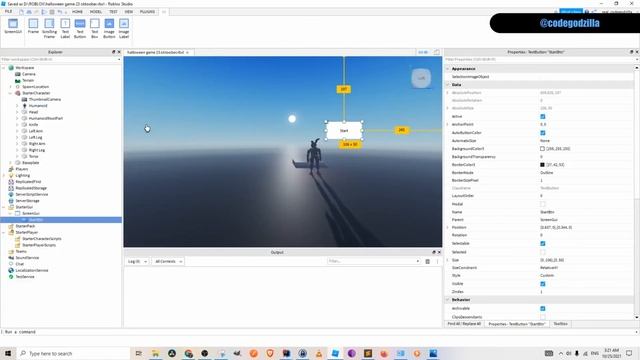Screen dimensions: 640x360
Task: Toggle the ClipsDescendants checkbox
Action: click(542, 317)
